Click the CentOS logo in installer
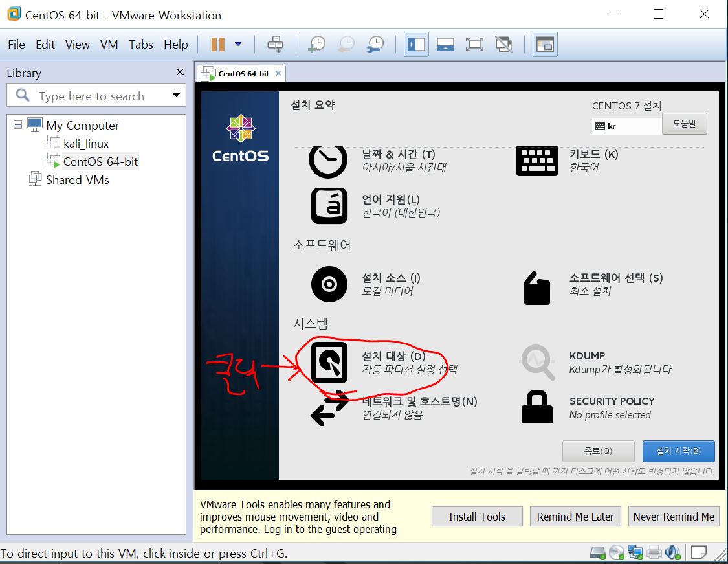Image resolution: width=728 pixels, height=564 pixels. pyautogui.click(x=241, y=138)
